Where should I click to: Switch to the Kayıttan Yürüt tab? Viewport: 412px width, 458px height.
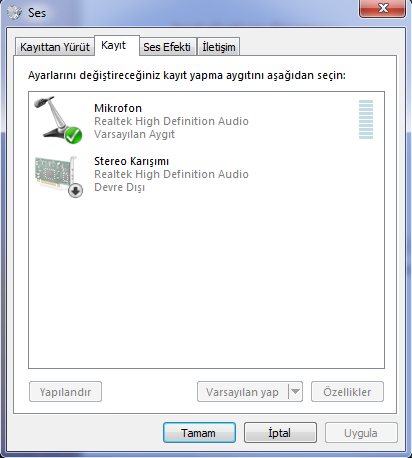55,47
